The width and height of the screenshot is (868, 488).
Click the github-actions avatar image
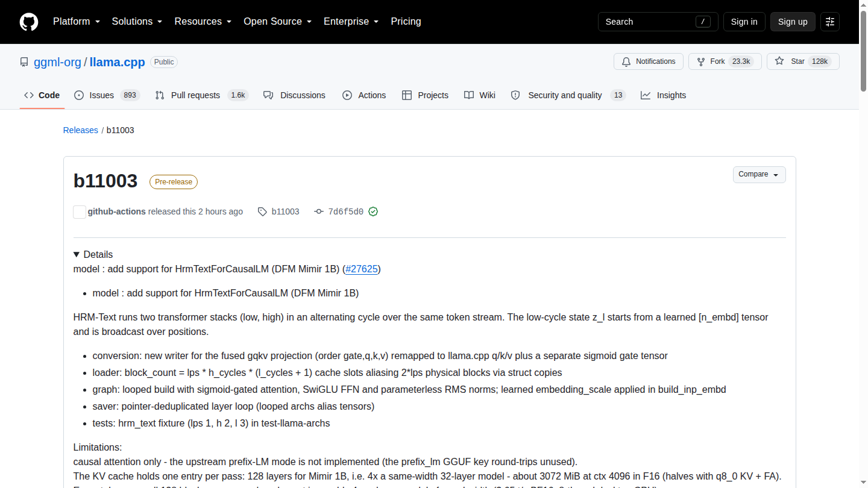80,211
